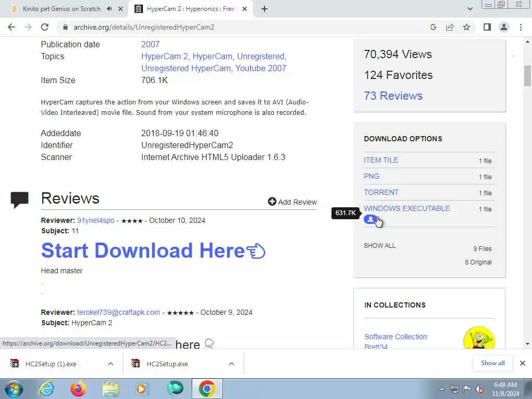This screenshot has height=399, width=532.
Task: Click the Start Download Here link
Action: click(x=153, y=250)
